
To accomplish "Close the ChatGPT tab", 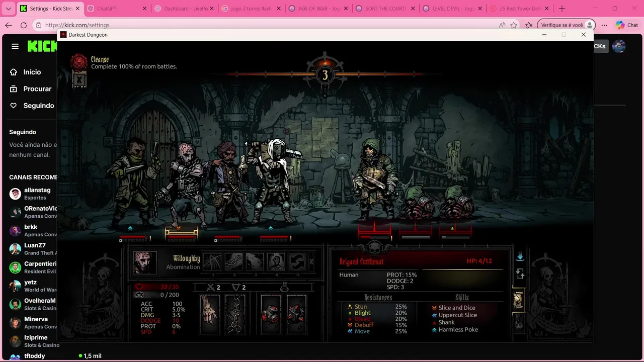I will click(x=144, y=9).
